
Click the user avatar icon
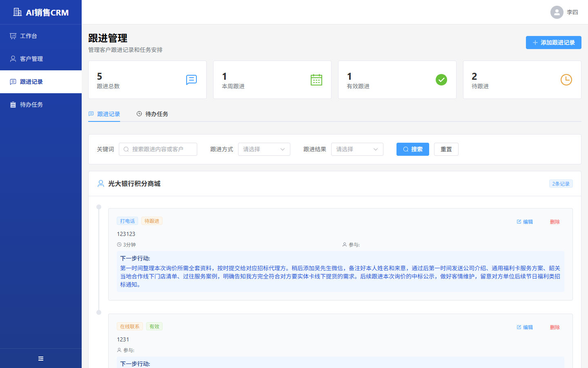click(x=557, y=12)
